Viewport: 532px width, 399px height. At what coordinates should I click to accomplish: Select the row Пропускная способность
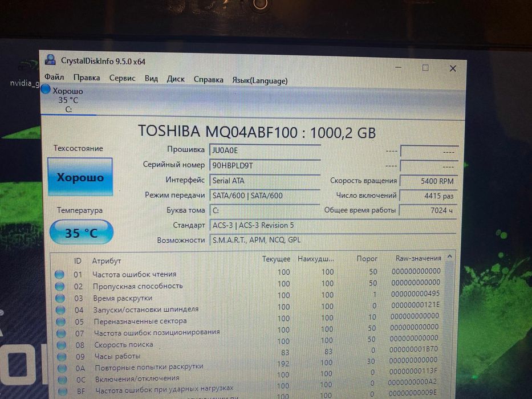pos(249,285)
